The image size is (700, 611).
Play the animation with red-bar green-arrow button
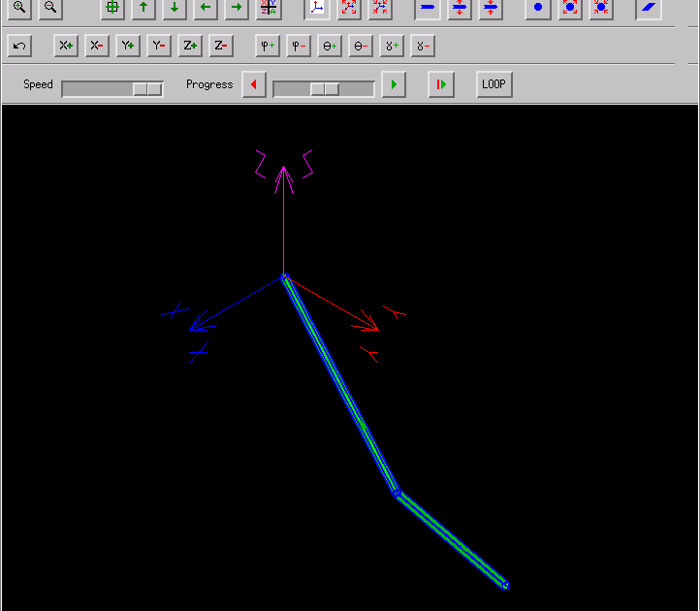(x=441, y=84)
